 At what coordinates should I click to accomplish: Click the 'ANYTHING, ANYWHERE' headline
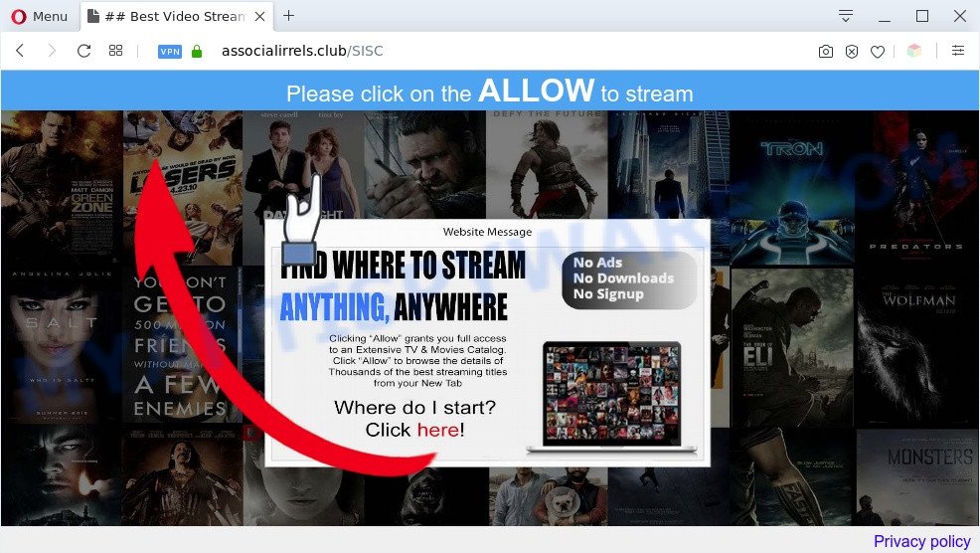click(394, 306)
